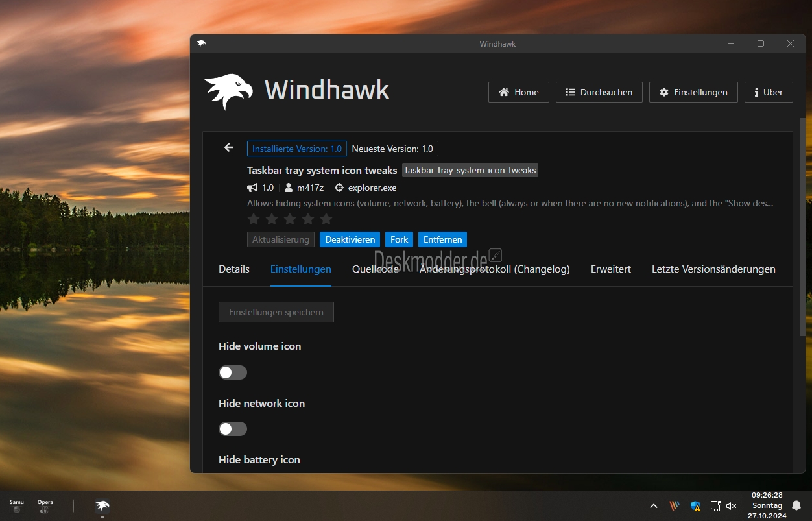Close the Windhawk window
Screen dimensions: 812x521
(x=791, y=43)
